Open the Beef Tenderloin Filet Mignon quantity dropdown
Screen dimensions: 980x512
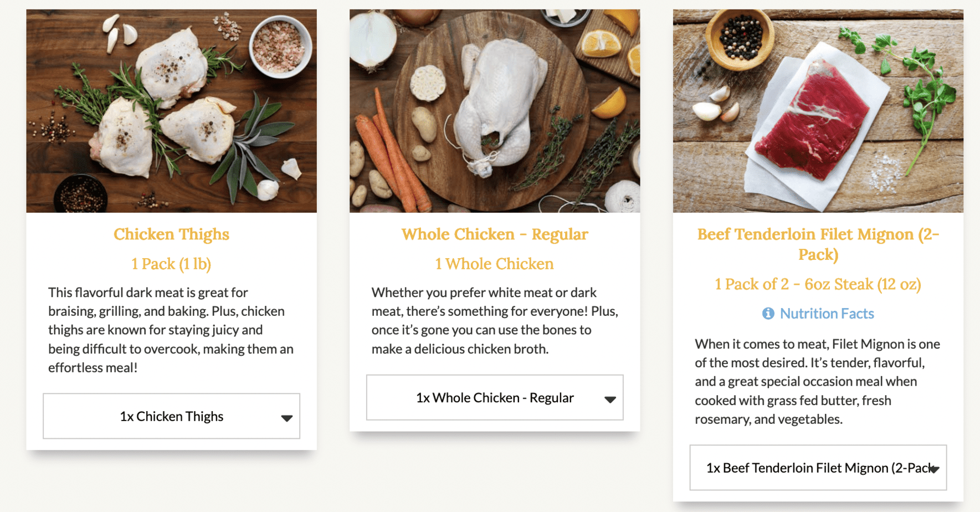point(817,468)
